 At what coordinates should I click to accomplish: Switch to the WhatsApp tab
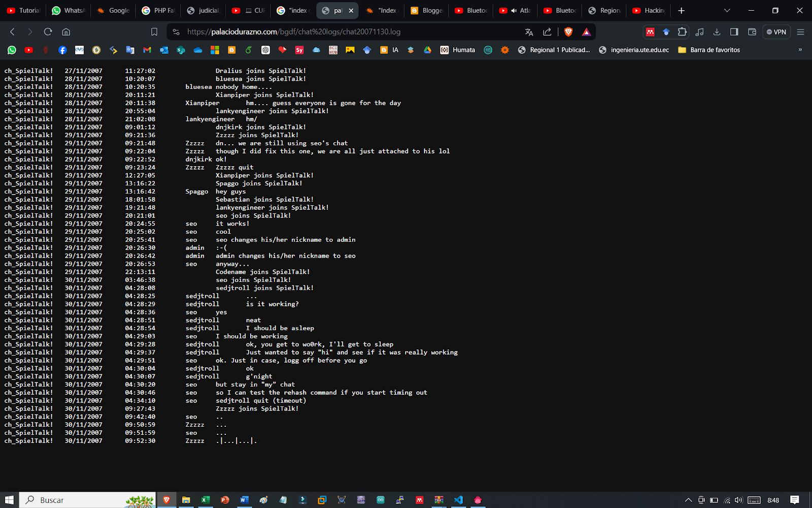point(68,10)
